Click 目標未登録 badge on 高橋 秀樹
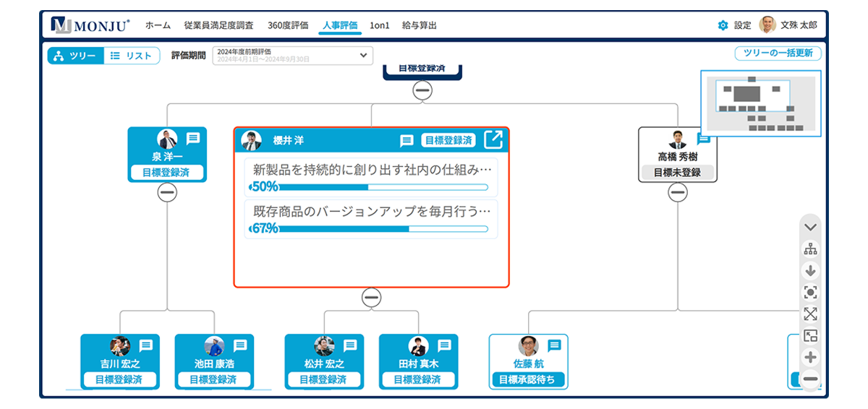Image resolution: width=868 pixels, height=409 pixels. (x=678, y=173)
